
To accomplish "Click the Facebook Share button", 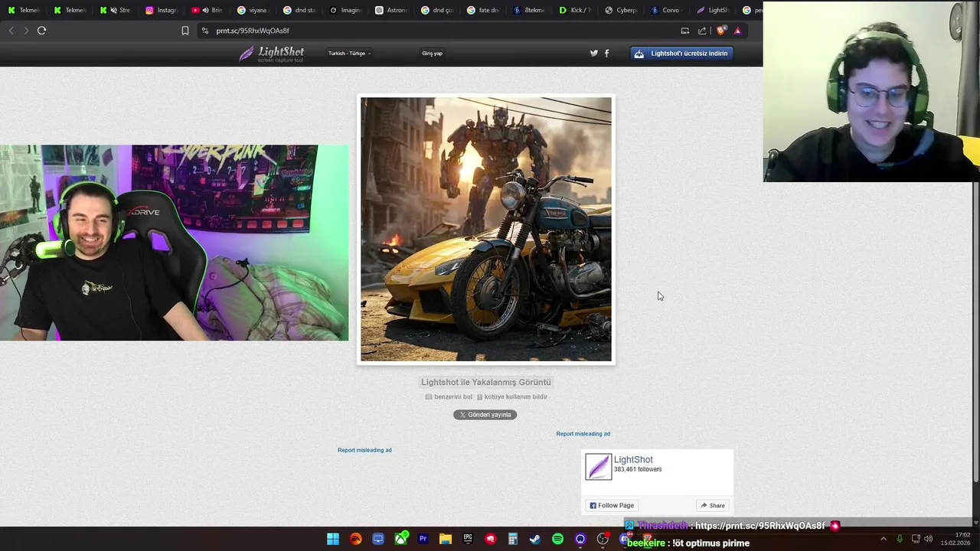I will [x=713, y=505].
